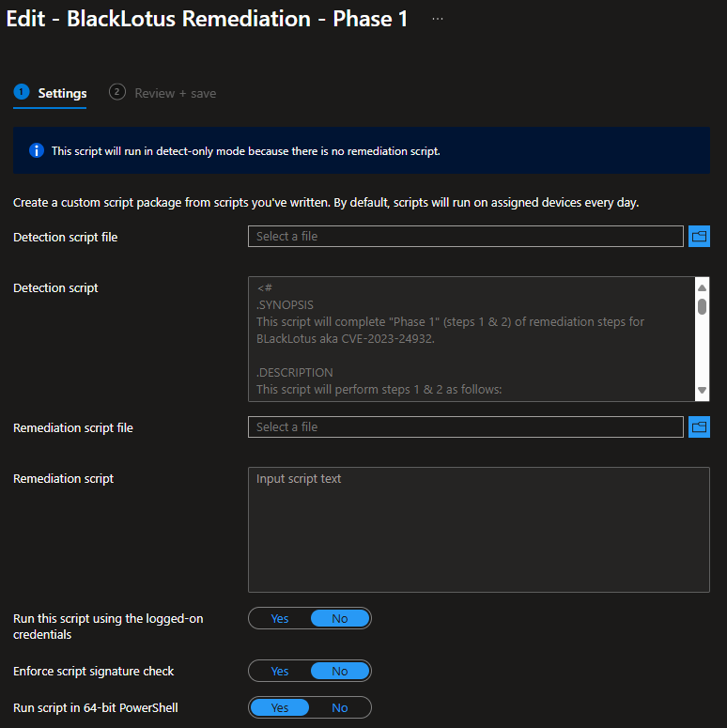Set logged-on credentials option to No
Viewport: 727px width, 728px height.
coord(340,618)
